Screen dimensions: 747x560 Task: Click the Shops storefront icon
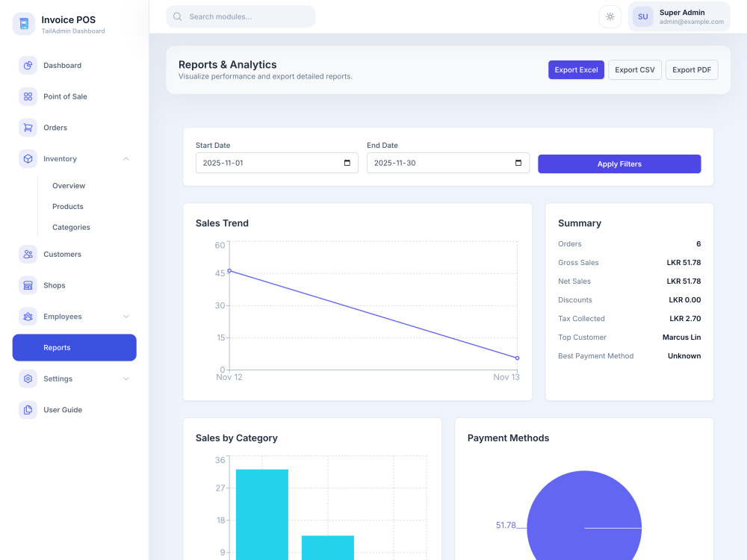click(28, 285)
